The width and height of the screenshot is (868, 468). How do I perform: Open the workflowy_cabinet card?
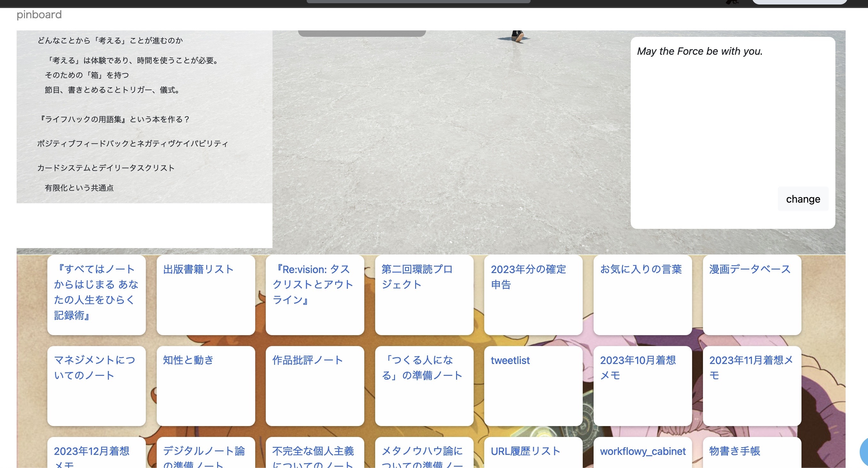(x=643, y=451)
